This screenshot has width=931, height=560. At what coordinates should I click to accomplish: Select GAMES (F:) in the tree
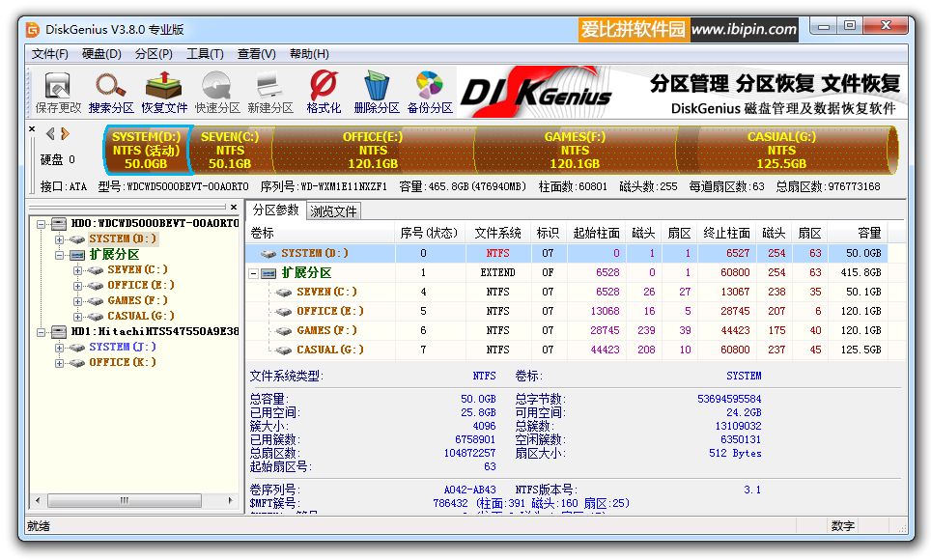pos(137,300)
